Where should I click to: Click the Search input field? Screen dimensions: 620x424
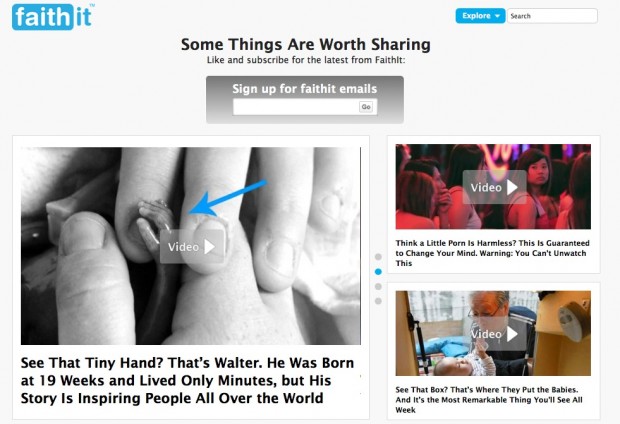pyautogui.click(x=552, y=16)
